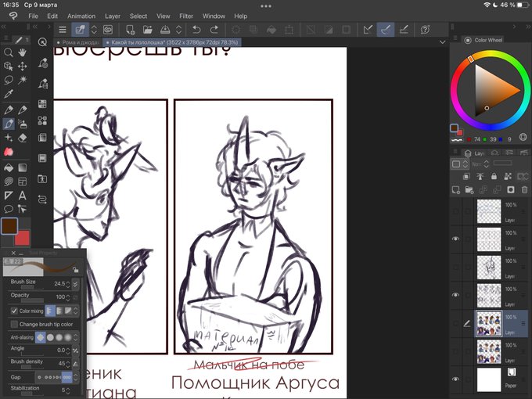
Task: Select the Blend tool
Action: pyautogui.click(x=9, y=152)
